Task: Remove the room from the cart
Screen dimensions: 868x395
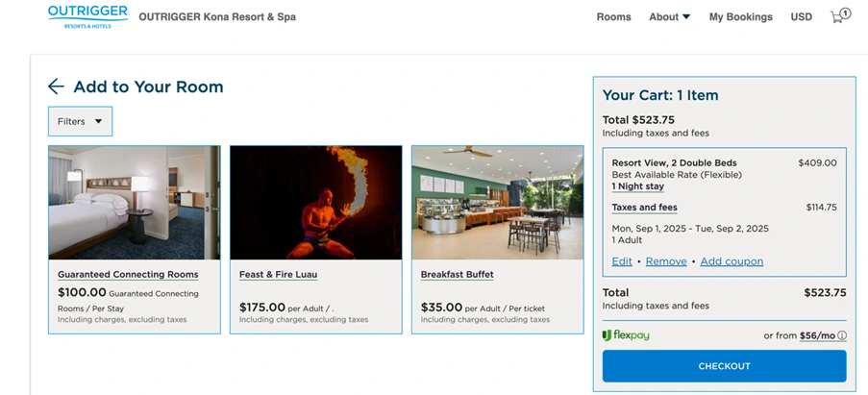Action: click(666, 261)
